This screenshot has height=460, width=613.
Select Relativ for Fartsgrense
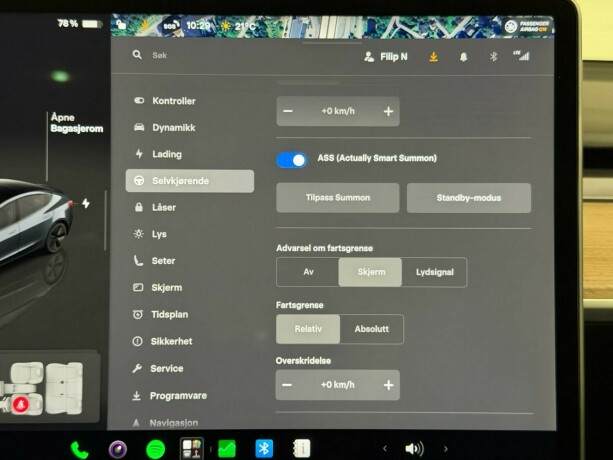point(308,329)
